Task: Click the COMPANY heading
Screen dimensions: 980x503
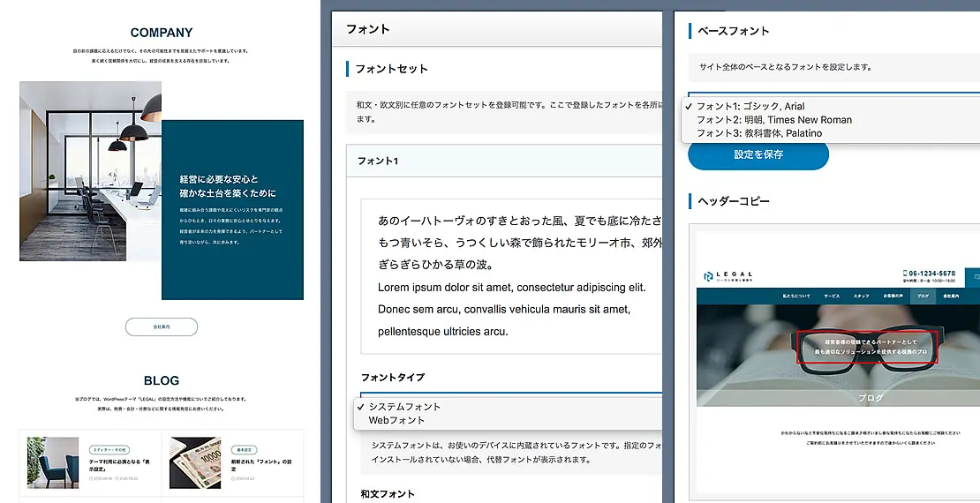Action: coord(162,33)
